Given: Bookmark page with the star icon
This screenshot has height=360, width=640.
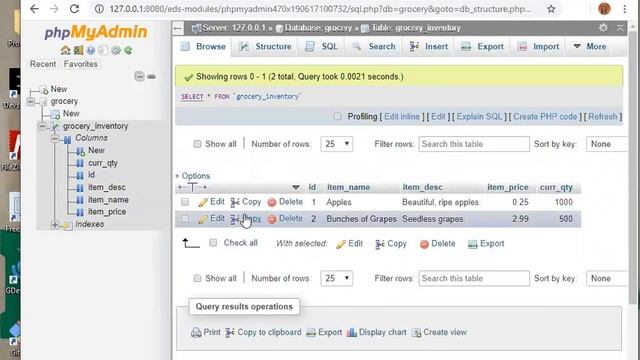Looking at the screenshot, I should 551,9.
